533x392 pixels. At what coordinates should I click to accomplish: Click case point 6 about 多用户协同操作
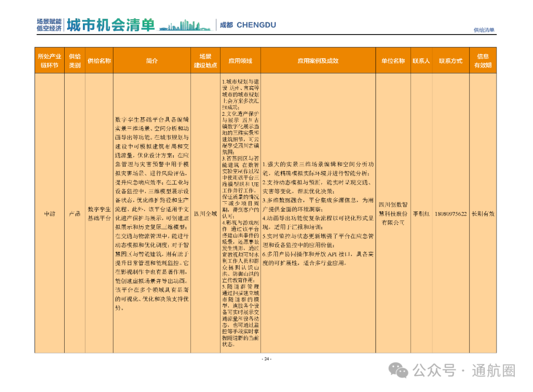(x=318, y=258)
